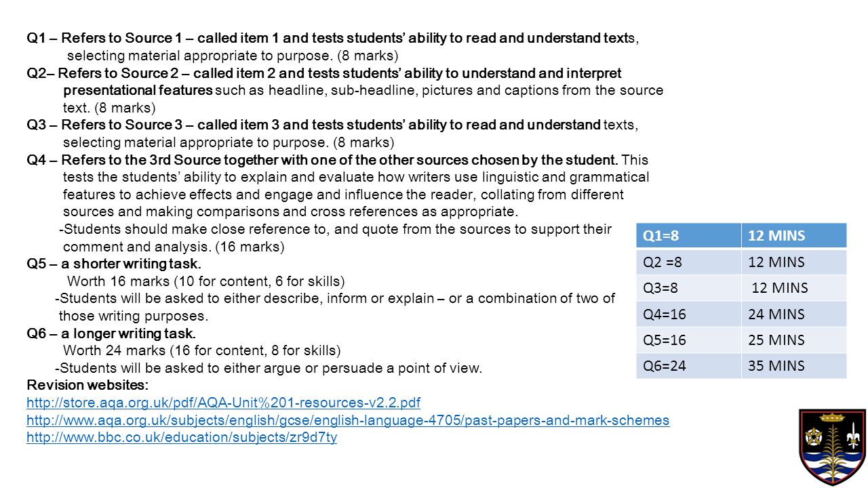Open the store.aqa.org.uk Unit 1 resources link
Viewport: 868px width, 488px height.
tap(223, 403)
